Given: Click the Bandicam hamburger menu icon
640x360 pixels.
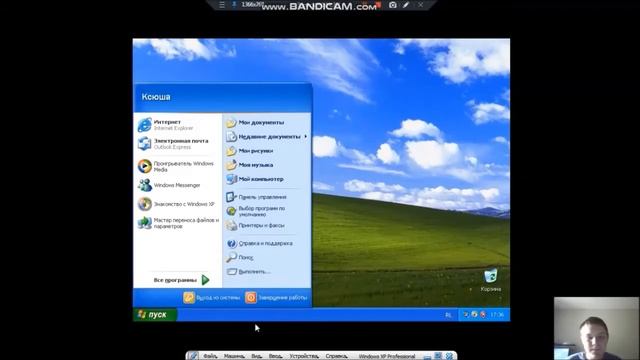Looking at the screenshot, I should pyautogui.click(x=222, y=5).
